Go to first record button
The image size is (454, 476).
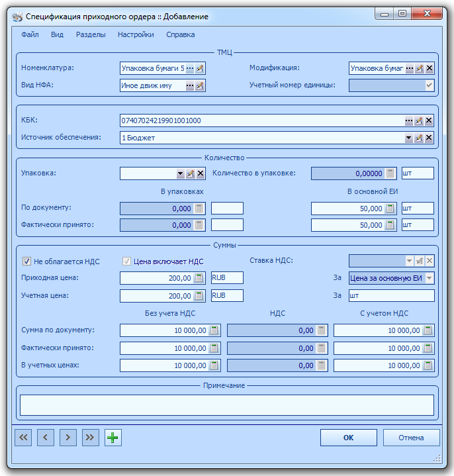tap(23, 438)
